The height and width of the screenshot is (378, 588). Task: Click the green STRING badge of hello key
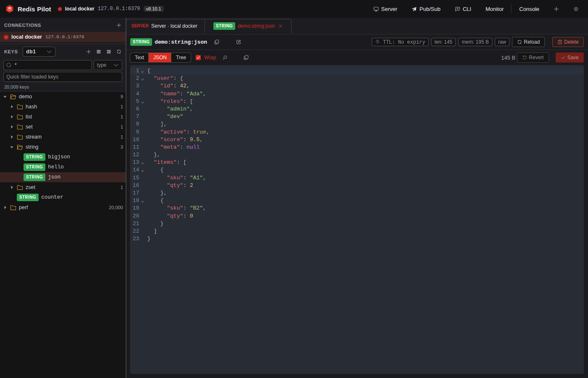[x=34, y=167]
